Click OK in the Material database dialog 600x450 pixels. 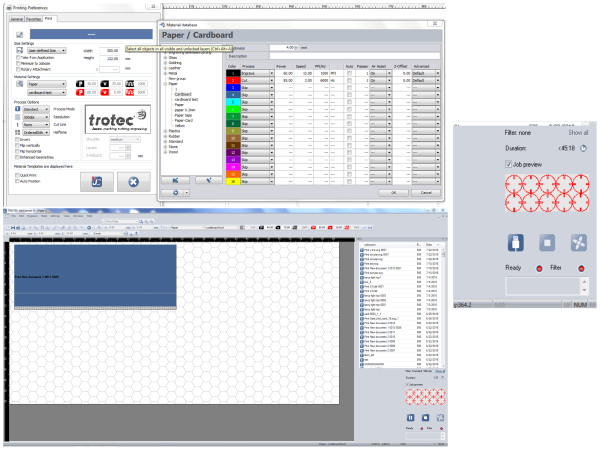pos(393,192)
